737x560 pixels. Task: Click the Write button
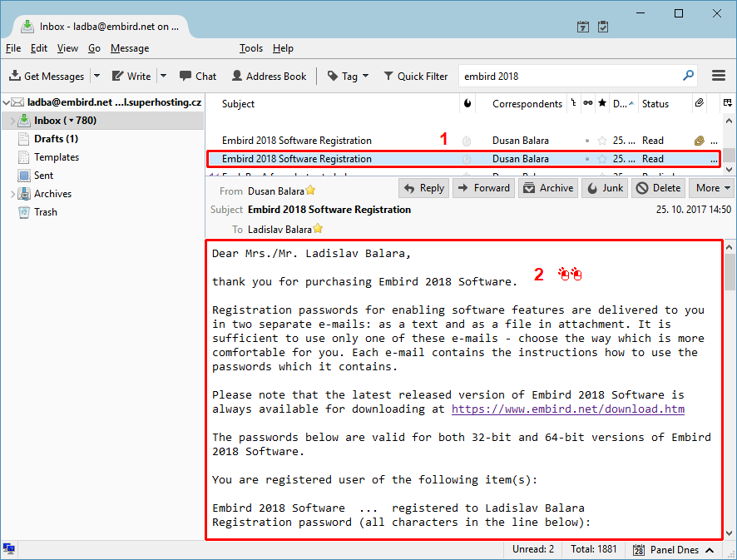tap(131, 77)
